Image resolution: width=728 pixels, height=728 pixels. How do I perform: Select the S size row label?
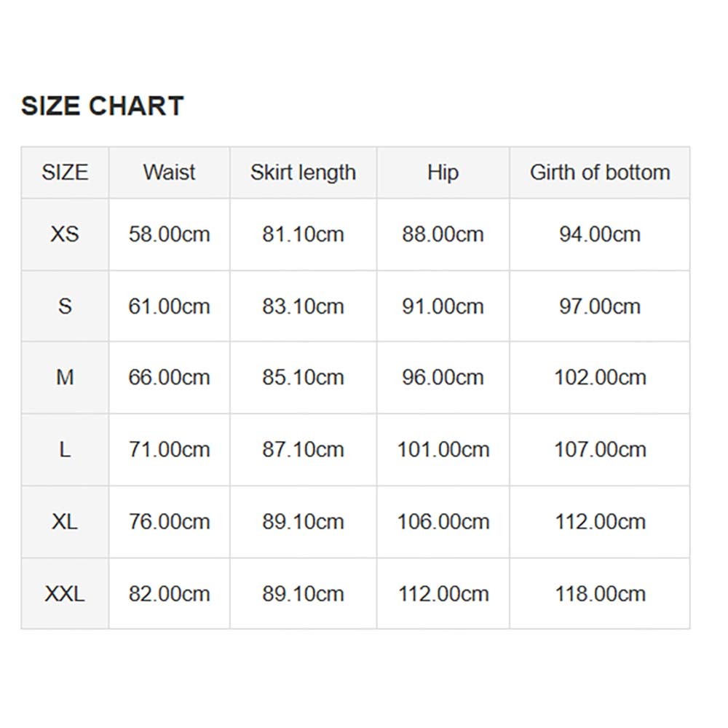[65, 306]
